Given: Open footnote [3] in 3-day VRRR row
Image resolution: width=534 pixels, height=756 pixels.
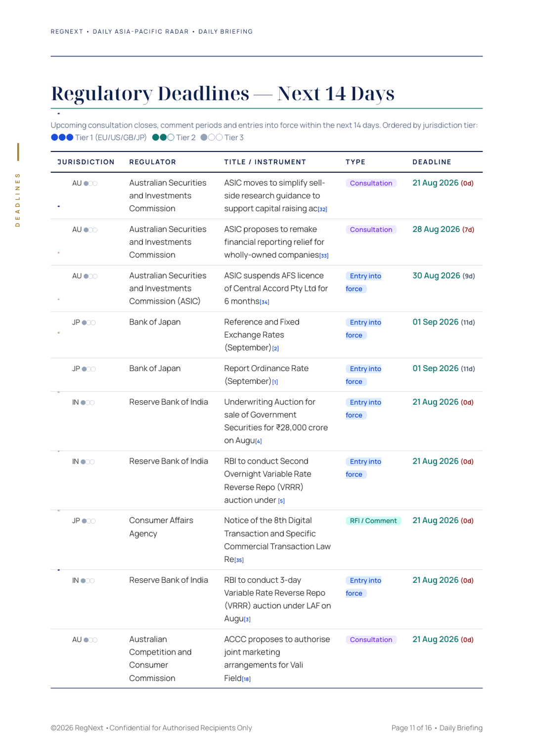Looking at the screenshot, I should [x=247, y=619].
